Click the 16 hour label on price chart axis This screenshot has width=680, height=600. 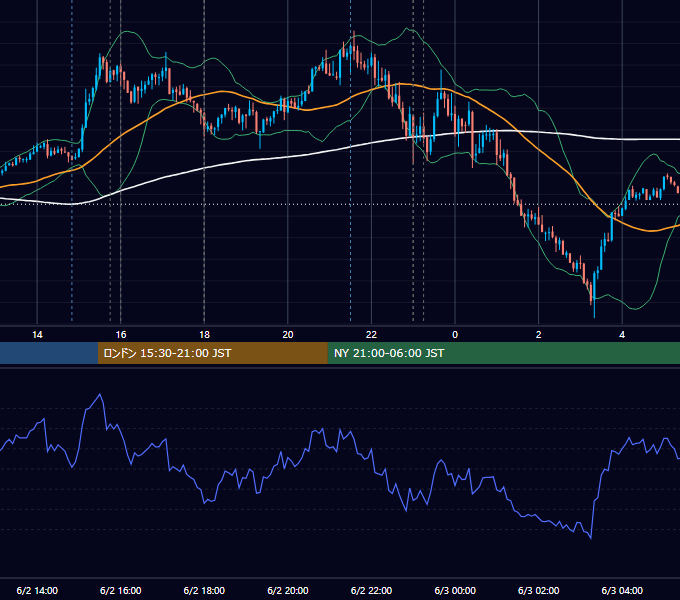coord(121,335)
